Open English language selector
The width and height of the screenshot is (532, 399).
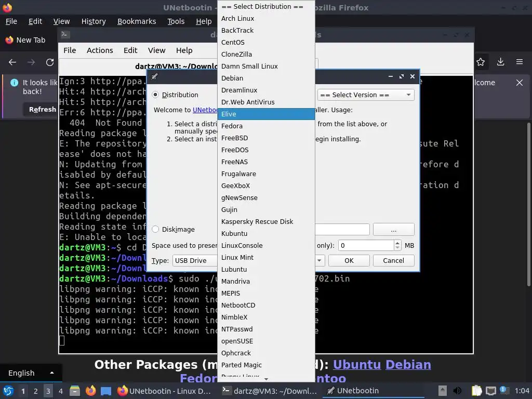[x=31, y=373]
